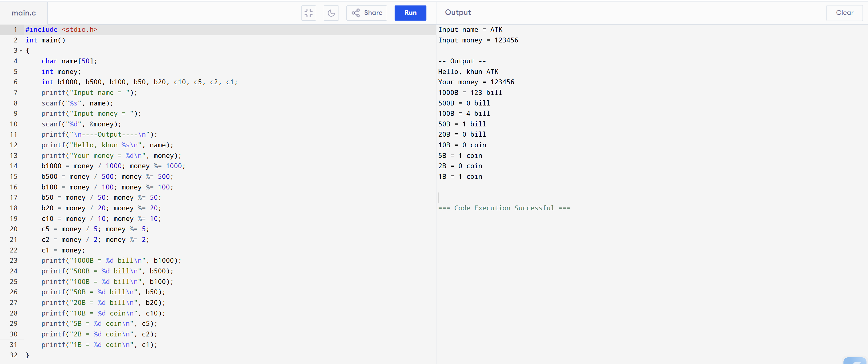Image resolution: width=868 pixels, height=364 pixels.
Task: Click the Output panel heading
Action: (x=458, y=12)
